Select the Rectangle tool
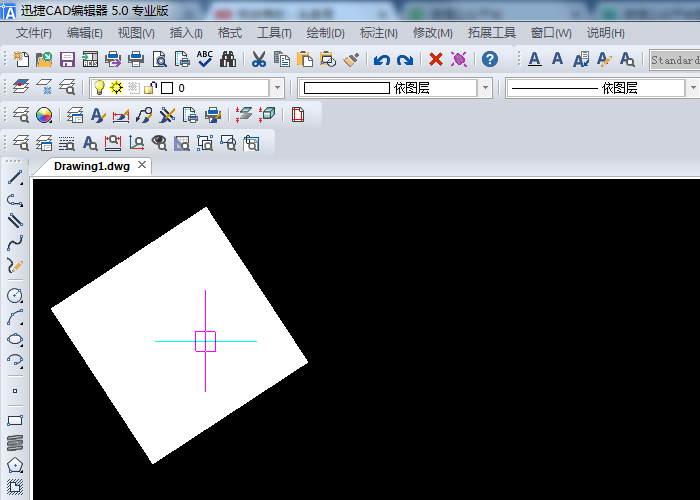 point(15,421)
